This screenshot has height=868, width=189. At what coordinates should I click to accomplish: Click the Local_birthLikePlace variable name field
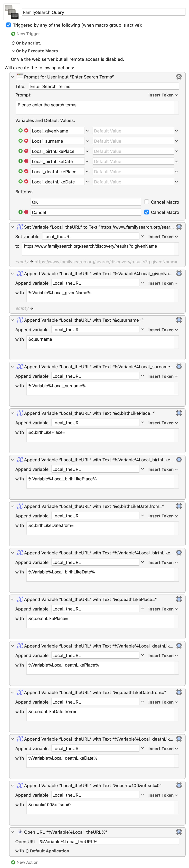click(x=58, y=151)
